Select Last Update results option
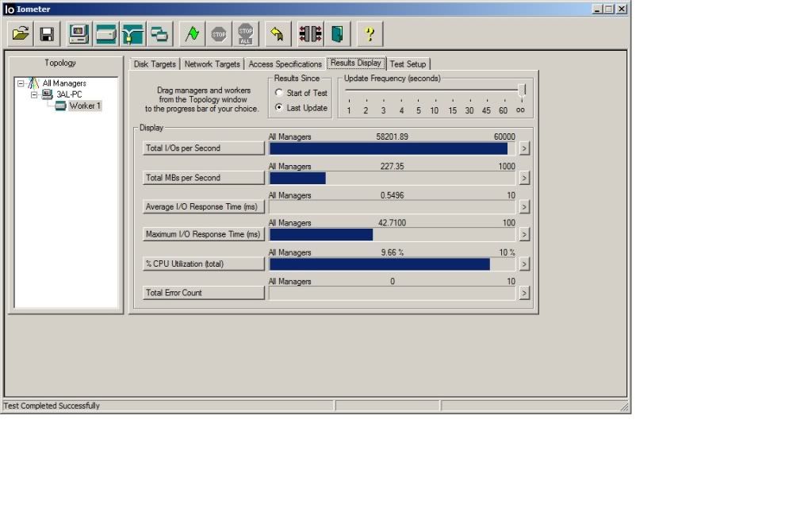This screenshot has width=812, height=508. (x=279, y=107)
